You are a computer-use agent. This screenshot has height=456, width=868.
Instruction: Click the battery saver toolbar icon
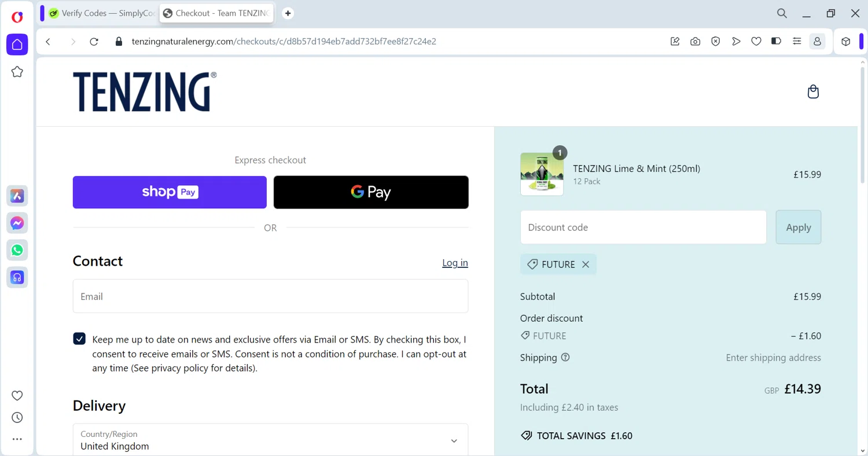point(777,42)
